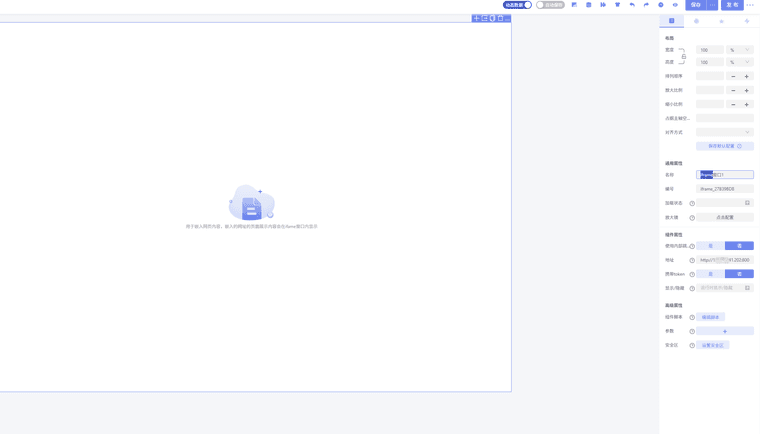Click the 地址 help icon
Image resolution: width=760 pixels, height=434 pixels.
point(692,260)
